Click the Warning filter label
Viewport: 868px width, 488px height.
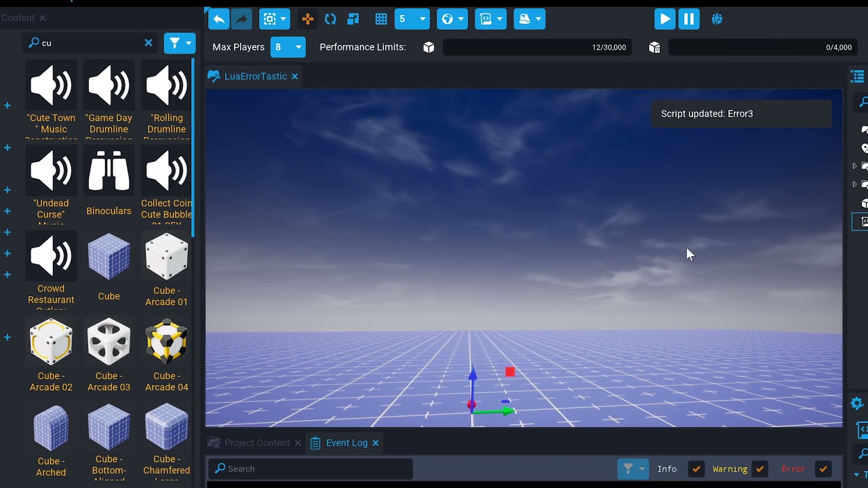[730, 468]
